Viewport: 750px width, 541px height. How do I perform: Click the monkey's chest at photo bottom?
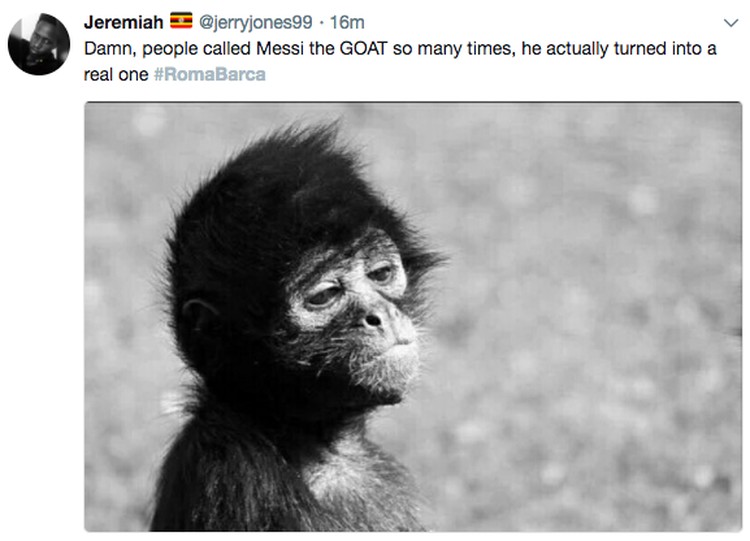point(344,483)
